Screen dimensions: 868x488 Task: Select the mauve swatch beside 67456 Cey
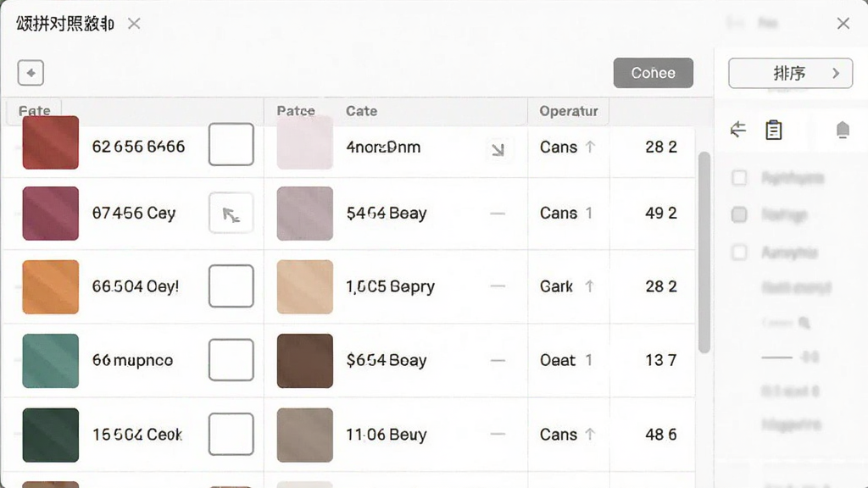pyautogui.click(x=50, y=213)
